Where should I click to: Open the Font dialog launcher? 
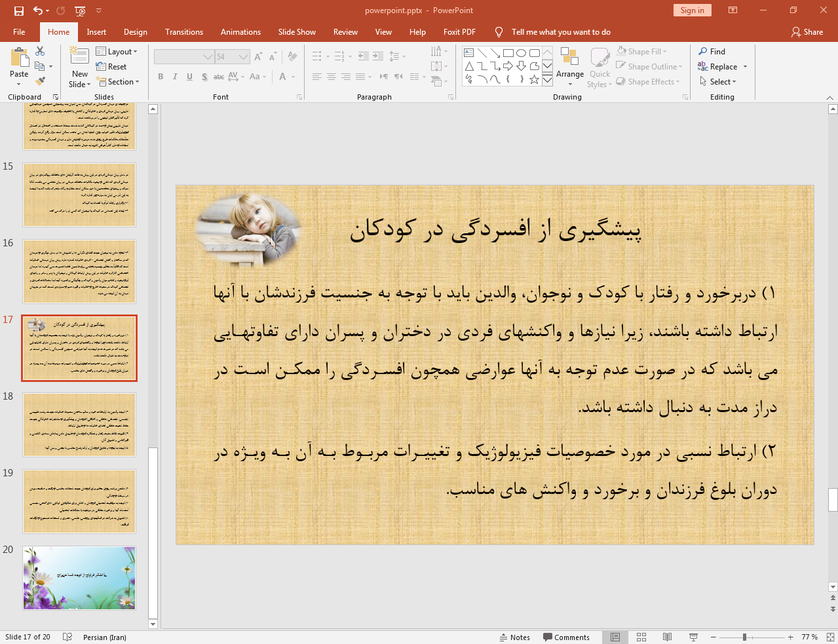pyautogui.click(x=299, y=97)
